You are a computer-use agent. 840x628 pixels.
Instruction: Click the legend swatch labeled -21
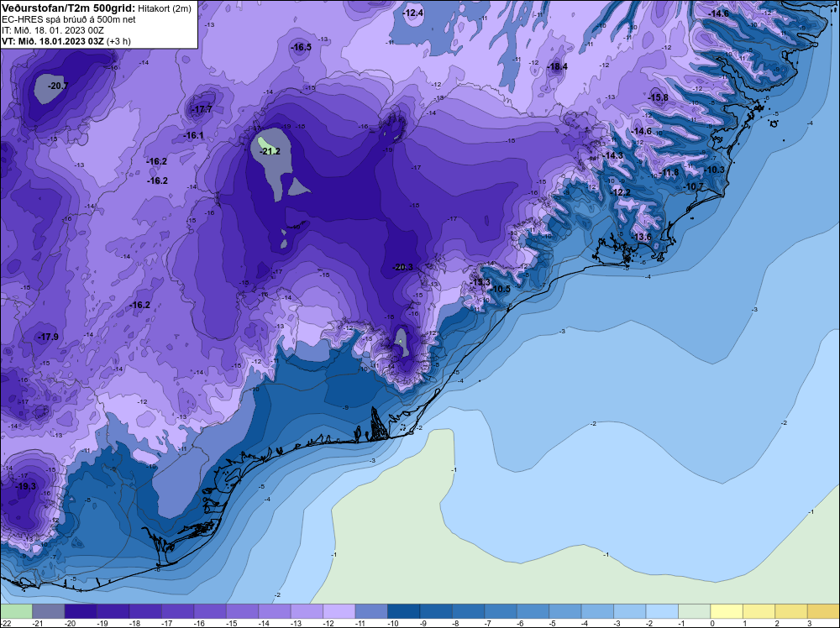pyautogui.click(x=48, y=611)
